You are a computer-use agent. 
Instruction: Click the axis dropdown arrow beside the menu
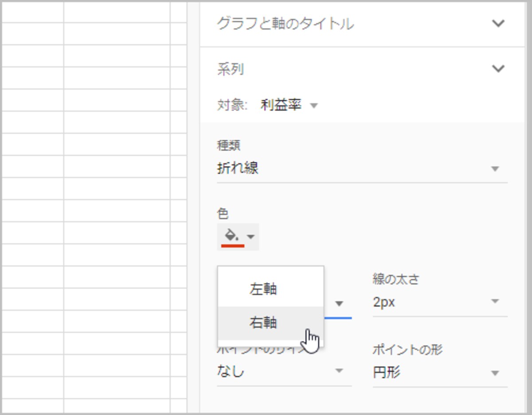[x=339, y=304]
